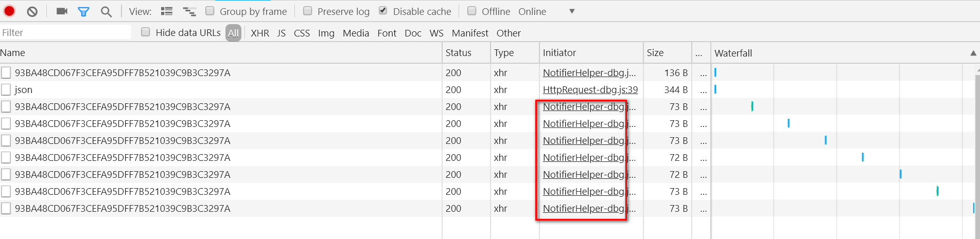Enable Group by frame checkbox

click(209, 11)
